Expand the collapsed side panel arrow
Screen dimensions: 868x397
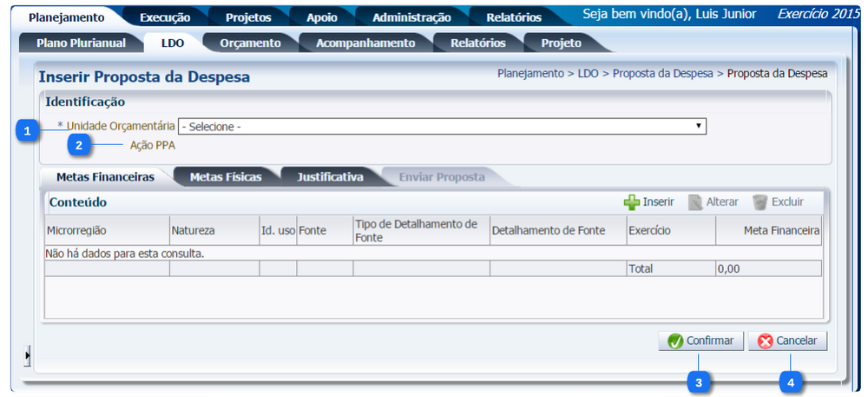[27, 354]
